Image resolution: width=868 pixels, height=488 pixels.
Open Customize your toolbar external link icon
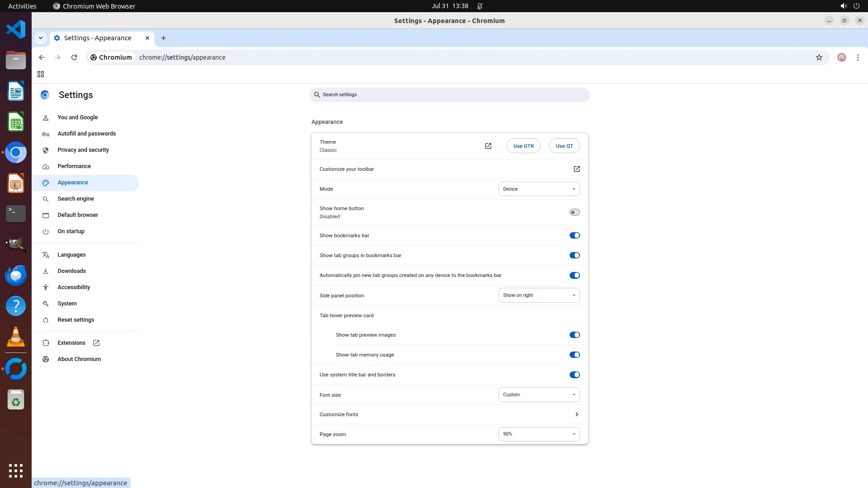click(x=576, y=169)
